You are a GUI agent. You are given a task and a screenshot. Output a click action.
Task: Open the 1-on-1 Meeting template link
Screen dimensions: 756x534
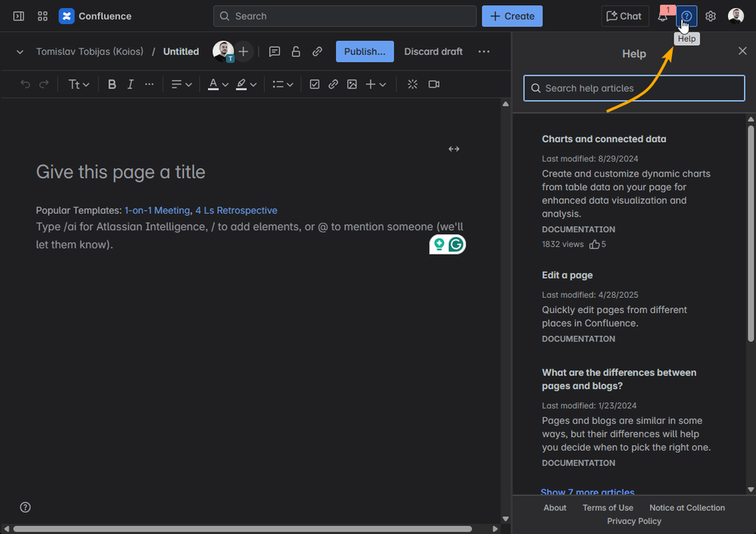click(157, 211)
